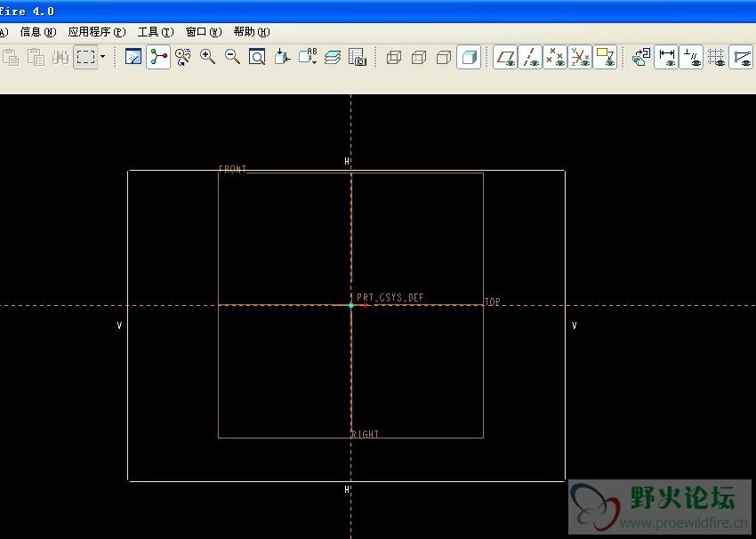This screenshot has width=756, height=539.
Task: Toggle the Spin Center display
Action: point(158,57)
